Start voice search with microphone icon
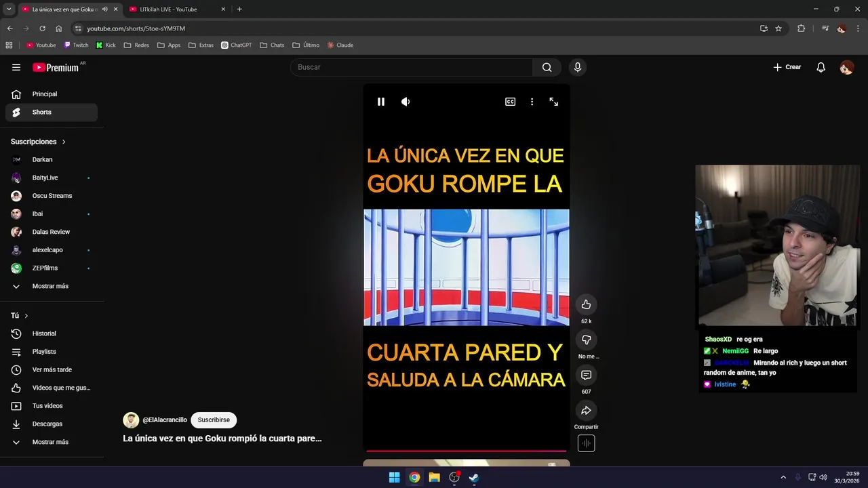Image resolution: width=868 pixels, height=488 pixels. 578,67
